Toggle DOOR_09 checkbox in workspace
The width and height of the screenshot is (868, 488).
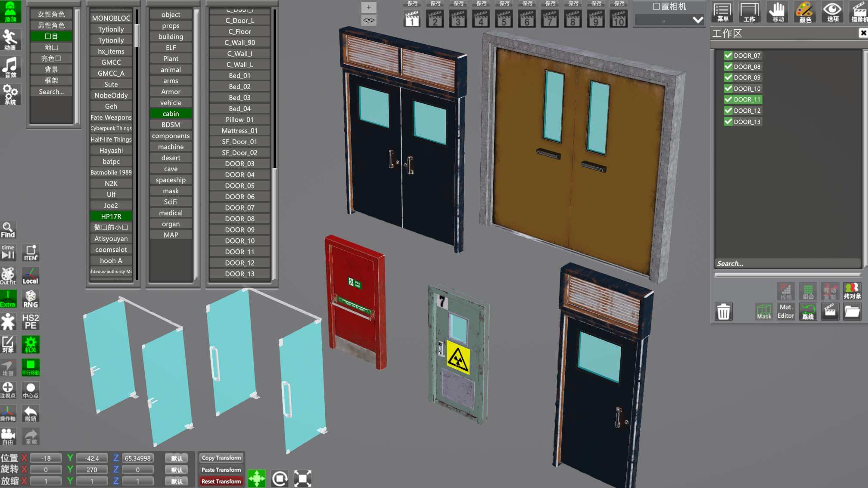pyautogui.click(x=728, y=77)
